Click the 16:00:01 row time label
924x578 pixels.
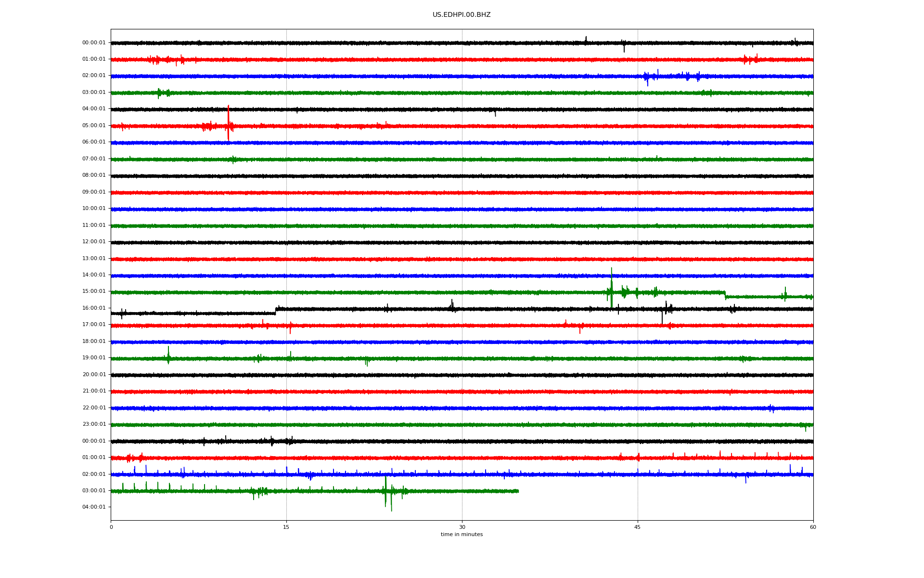tap(94, 308)
